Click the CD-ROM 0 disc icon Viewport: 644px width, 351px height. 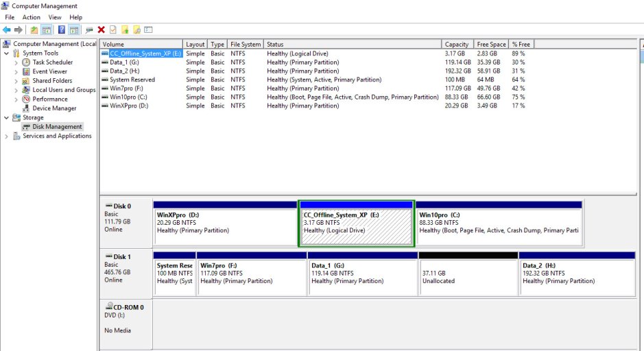coord(109,306)
